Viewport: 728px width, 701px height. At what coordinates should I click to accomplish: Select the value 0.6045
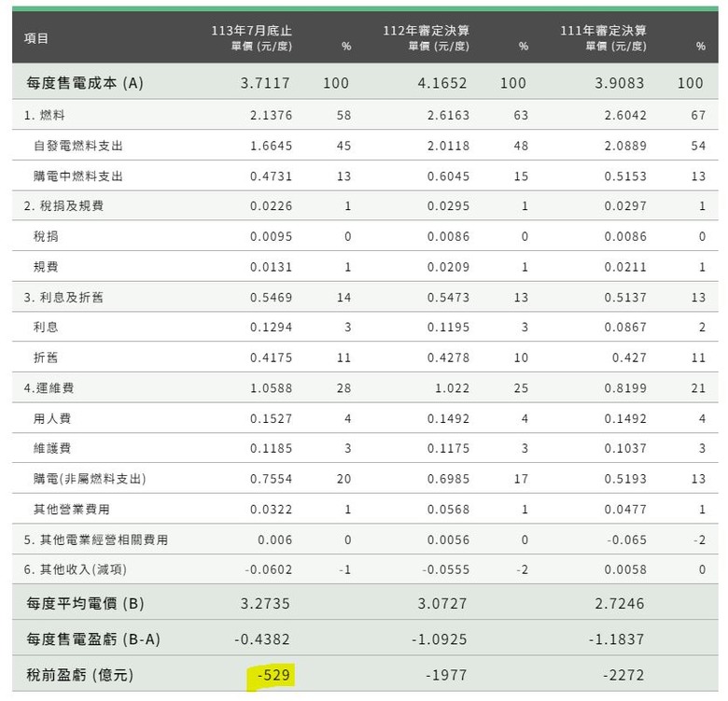coord(449,176)
